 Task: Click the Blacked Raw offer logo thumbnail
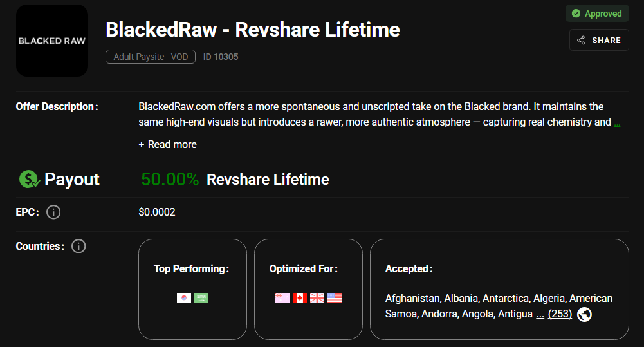click(52, 41)
